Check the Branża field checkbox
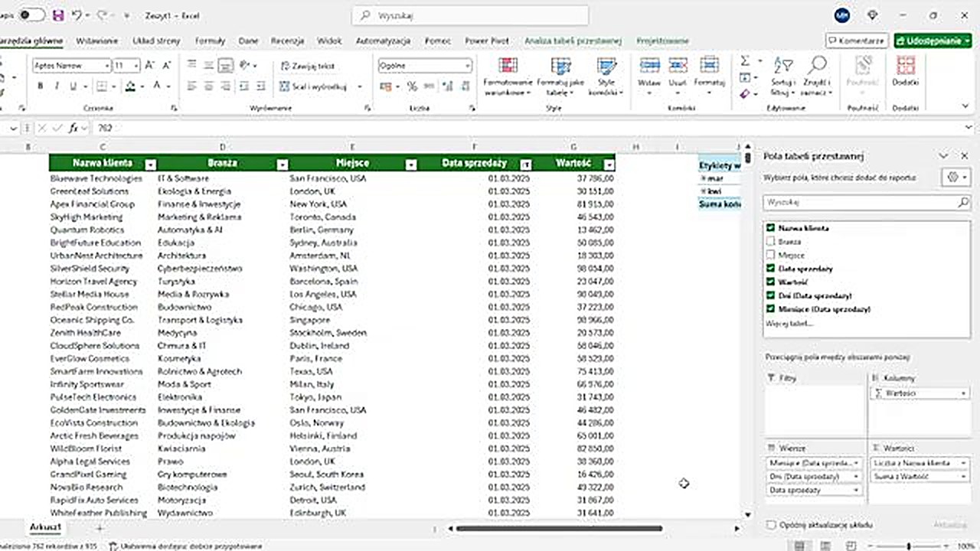Screen dimensions: 980x551 [x=770, y=242]
